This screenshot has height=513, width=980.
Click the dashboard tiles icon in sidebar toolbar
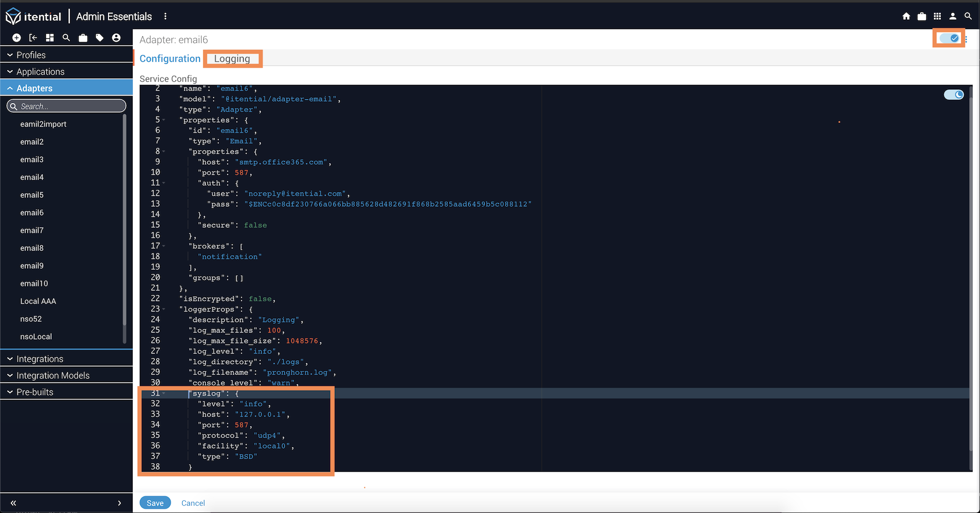50,38
